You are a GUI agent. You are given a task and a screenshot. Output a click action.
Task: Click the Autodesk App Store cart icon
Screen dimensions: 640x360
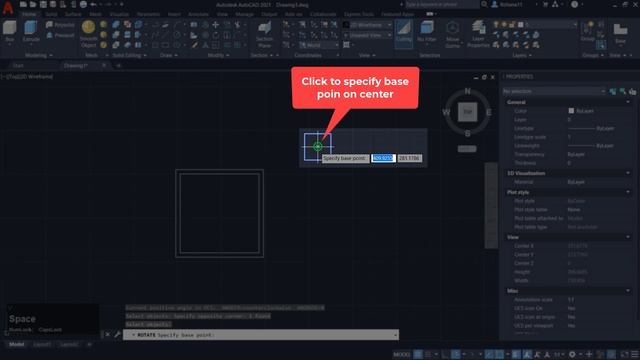545,4
